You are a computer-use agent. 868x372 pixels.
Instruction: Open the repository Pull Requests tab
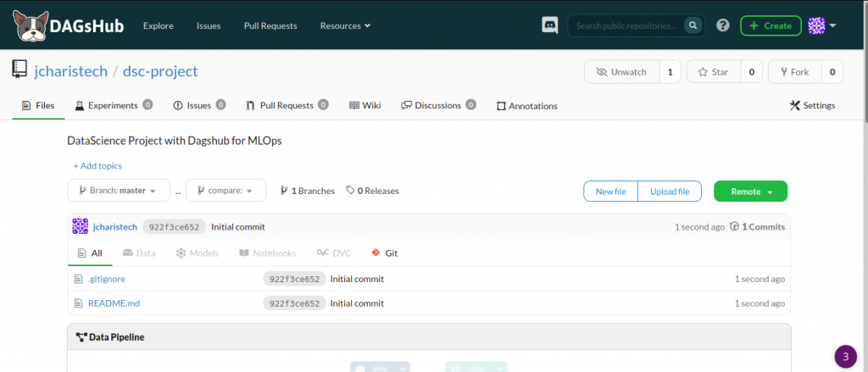coord(287,105)
